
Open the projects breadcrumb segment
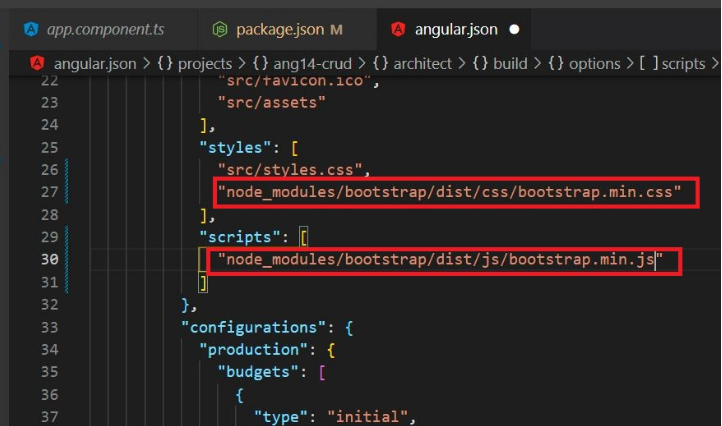(205, 64)
